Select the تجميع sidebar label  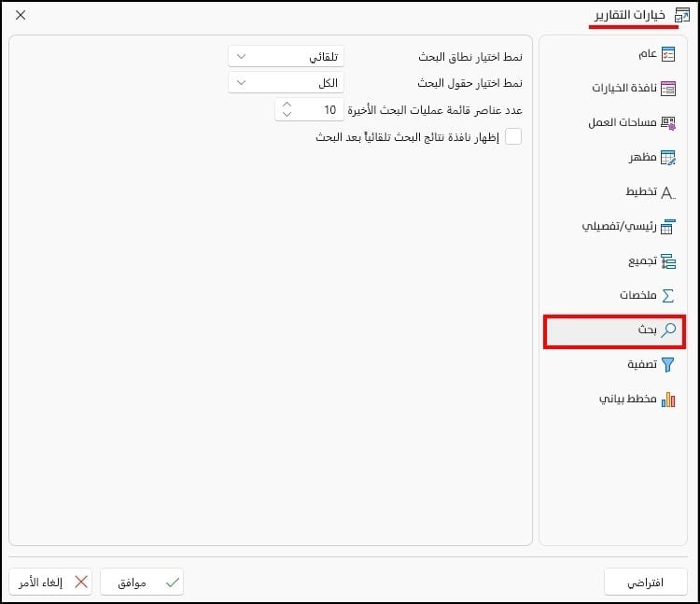click(x=642, y=261)
